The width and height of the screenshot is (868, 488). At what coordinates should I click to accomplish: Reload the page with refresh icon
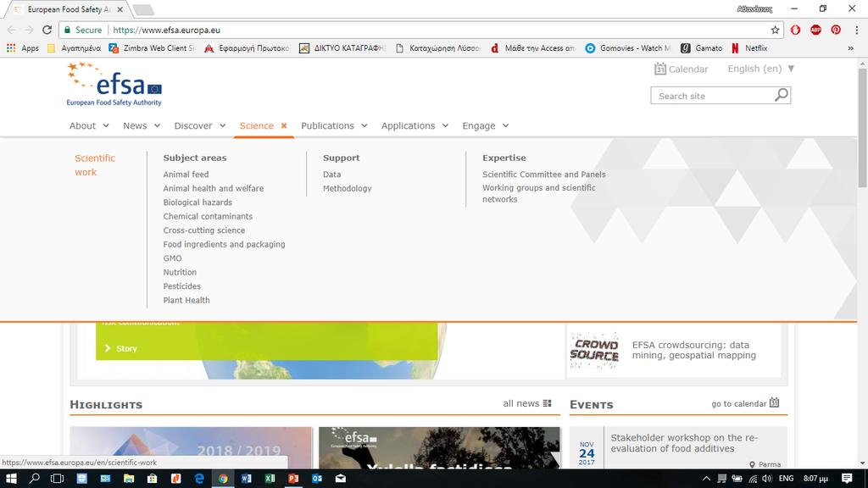pyautogui.click(x=47, y=30)
